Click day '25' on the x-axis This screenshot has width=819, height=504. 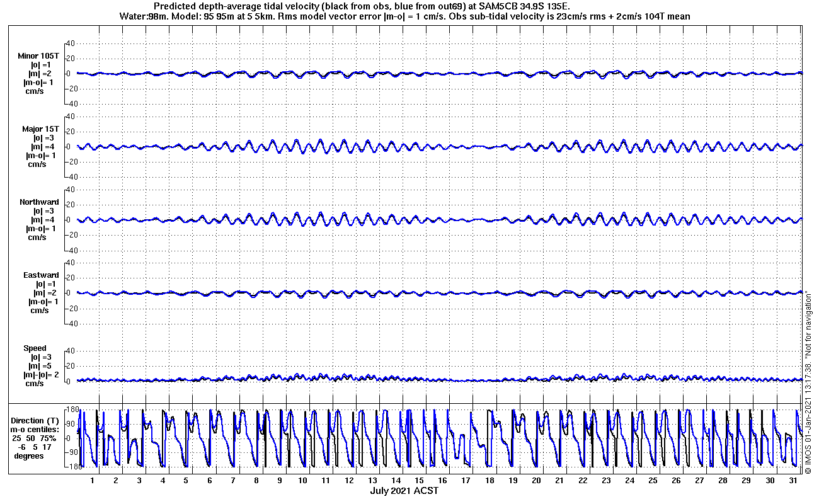[653, 481]
